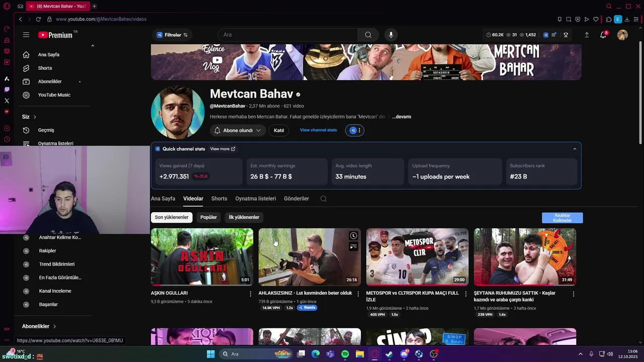Image resolution: width=644 pixels, height=362 pixels.
Task: Select the İlk yüklenenler sort chip
Action: click(x=244, y=217)
